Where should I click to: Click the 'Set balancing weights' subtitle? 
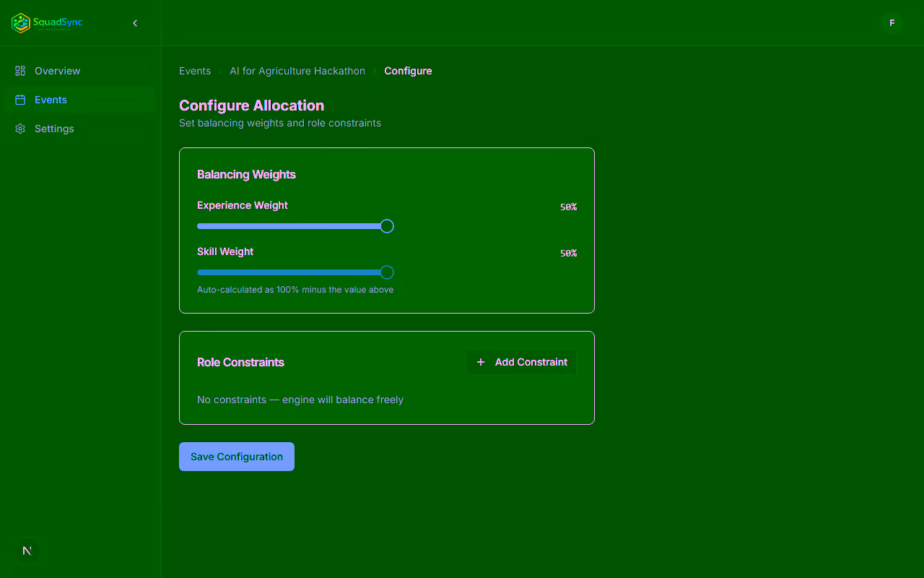(280, 123)
